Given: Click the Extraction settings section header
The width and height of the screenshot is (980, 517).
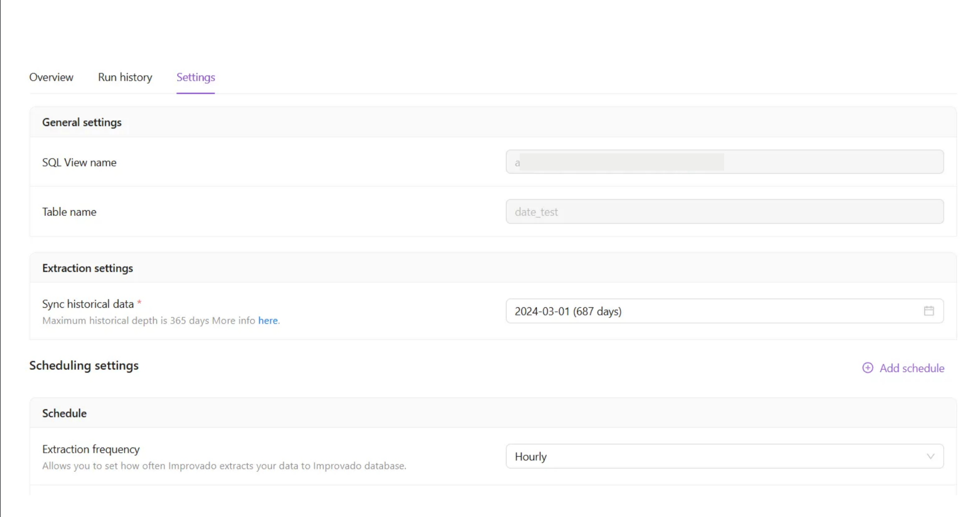Looking at the screenshot, I should coord(87,268).
